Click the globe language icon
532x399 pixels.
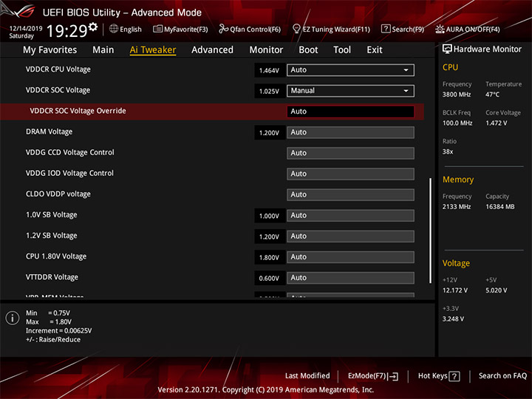pyautogui.click(x=114, y=29)
